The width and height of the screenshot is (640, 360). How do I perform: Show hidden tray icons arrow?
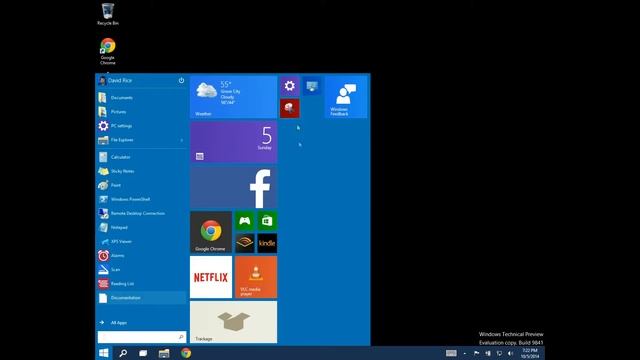click(x=465, y=353)
